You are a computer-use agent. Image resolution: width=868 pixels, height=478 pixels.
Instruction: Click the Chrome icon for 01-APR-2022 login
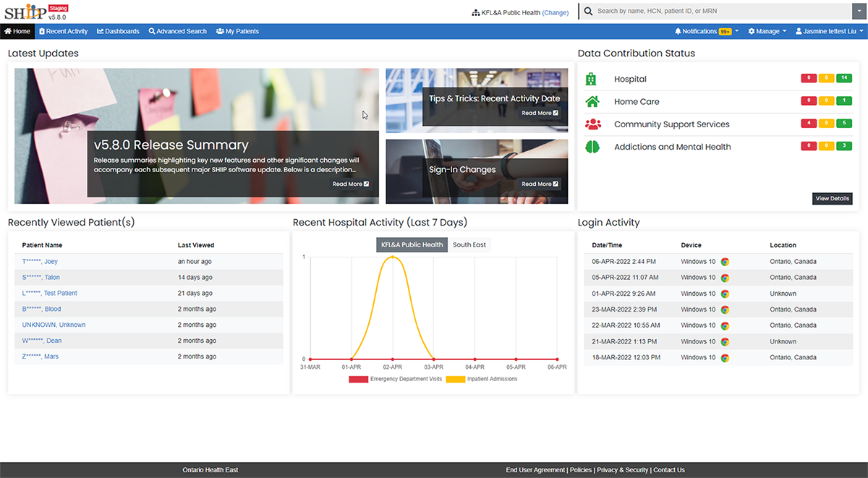tap(725, 294)
